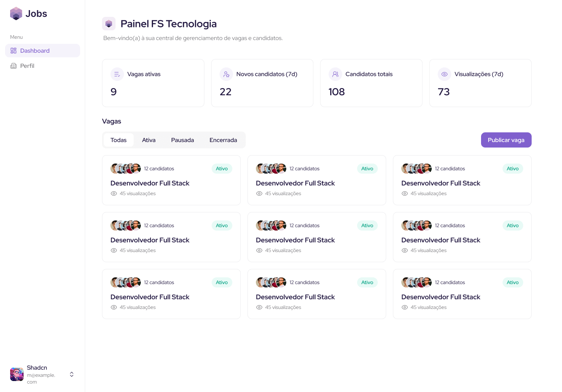The image size is (562, 392).
Task: Click the Dashboard grid icon in menu
Action: (x=13, y=51)
